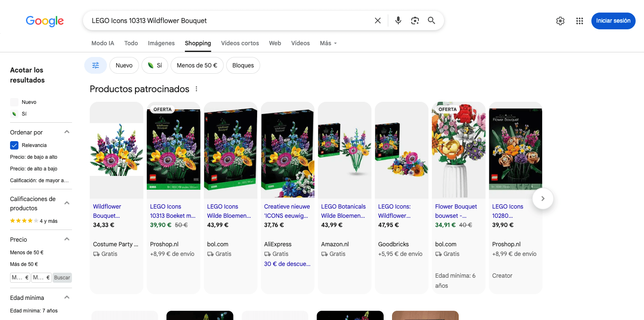
Task: Apply the Nuevo filter chip
Action: point(124,65)
